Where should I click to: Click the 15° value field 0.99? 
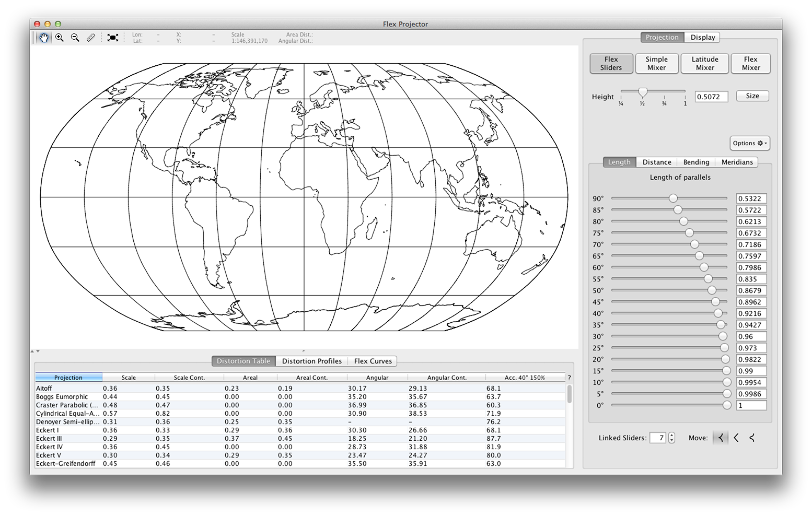click(x=751, y=371)
